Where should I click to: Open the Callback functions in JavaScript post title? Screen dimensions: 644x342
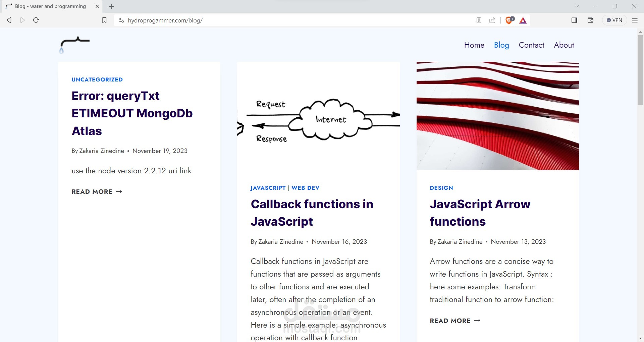click(312, 213)
